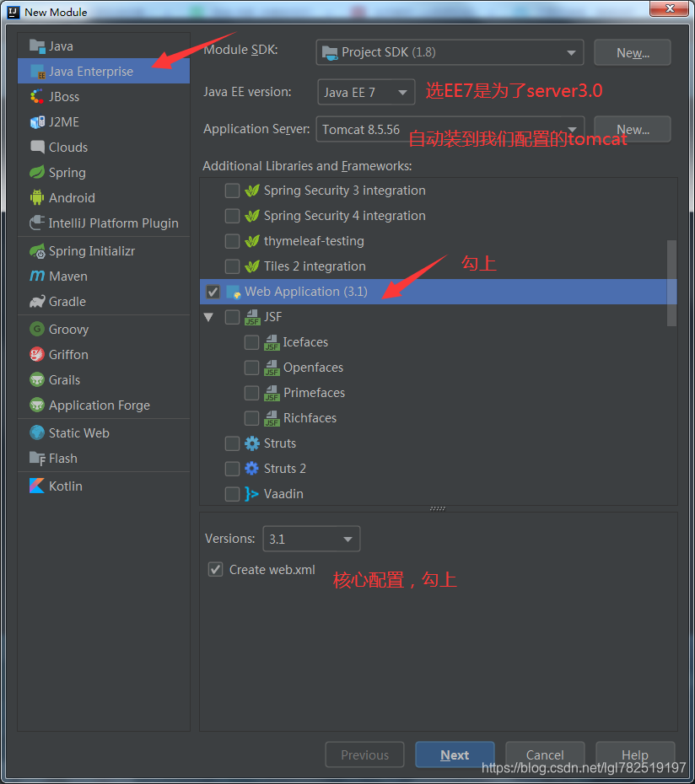The height and width of the screenshot is (784, 695).
Task: Choose the Gradle elephant icon
Action: point(37,302)
